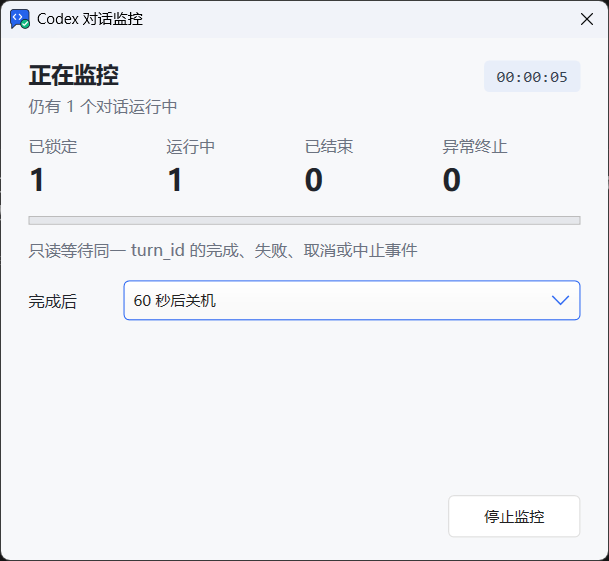Click the 运行中 label
The image size is (609, 561).
[191, 146]
